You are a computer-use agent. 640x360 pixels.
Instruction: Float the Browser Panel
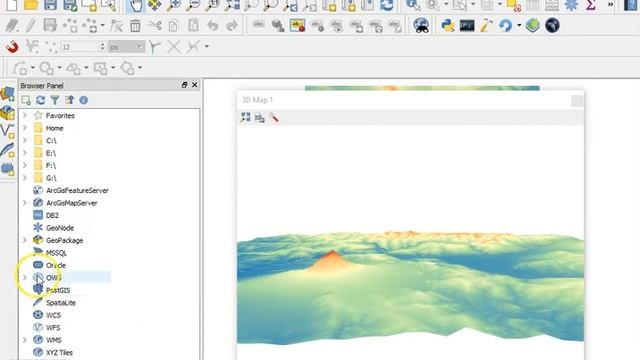pos(184,85)
